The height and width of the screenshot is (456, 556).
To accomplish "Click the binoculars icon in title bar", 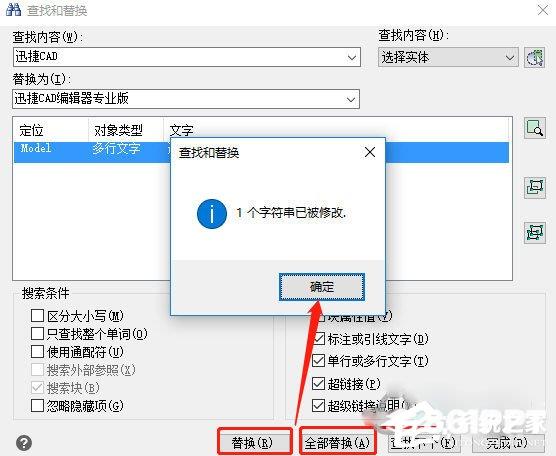I will [x=13, y=10].
